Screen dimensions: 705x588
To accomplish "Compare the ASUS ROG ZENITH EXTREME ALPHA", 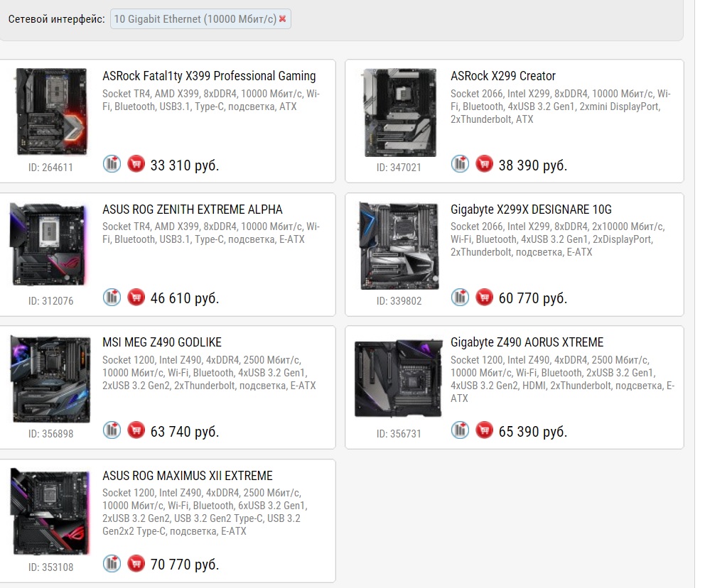I will click(x=112, y=297).
